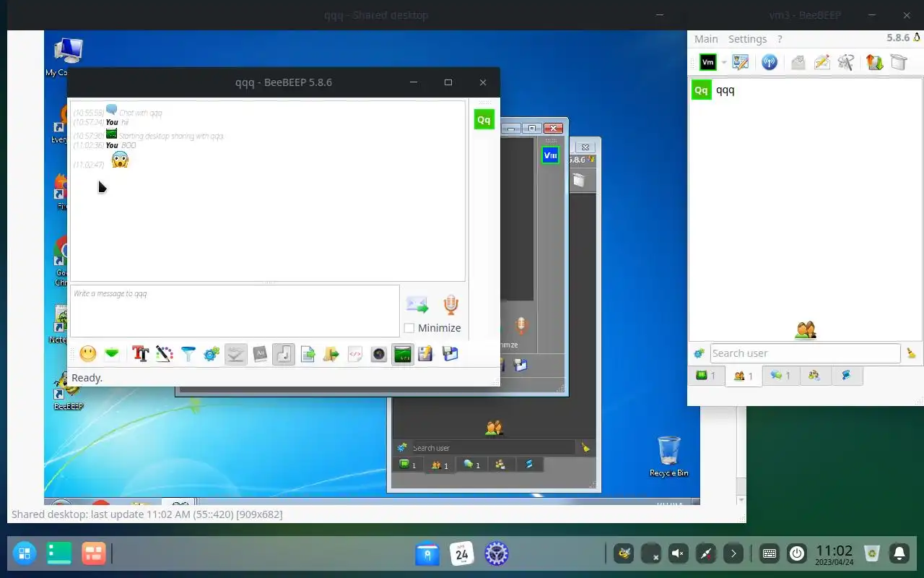This screenshot has width=924, height=578.
Task: Open the emoticons smiley picker in chat toolbar
Action: tap(87, 354)
